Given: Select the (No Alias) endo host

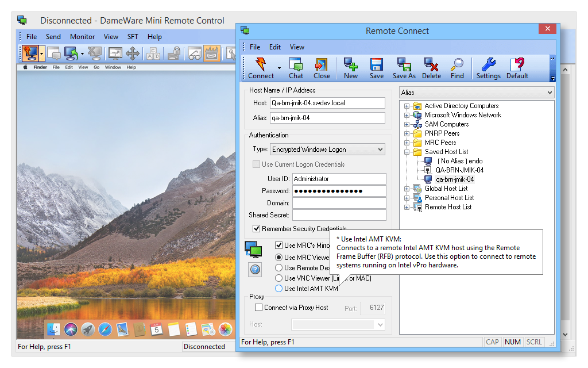Looking at the screenshot, I should coord(460,161).
